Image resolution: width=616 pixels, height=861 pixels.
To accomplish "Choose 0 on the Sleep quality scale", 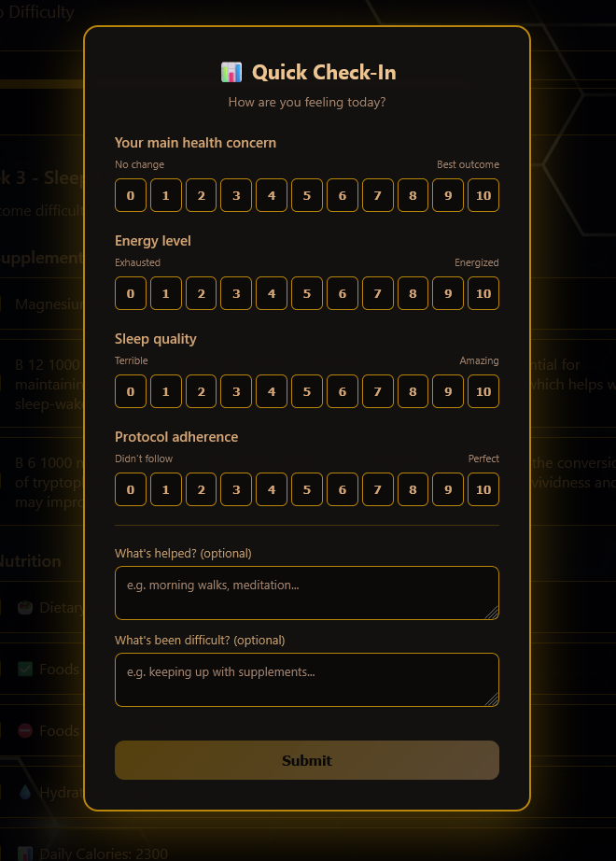I will coord(131,391).
